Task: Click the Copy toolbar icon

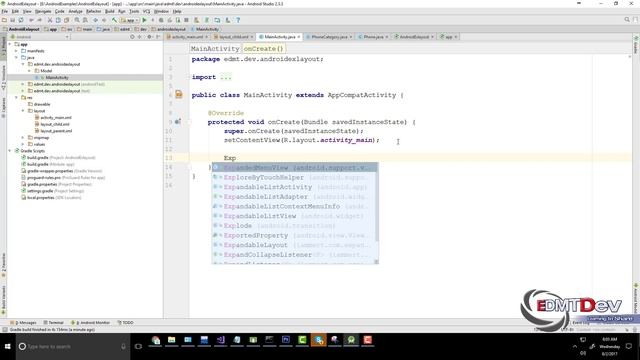Action: point(58,20)
